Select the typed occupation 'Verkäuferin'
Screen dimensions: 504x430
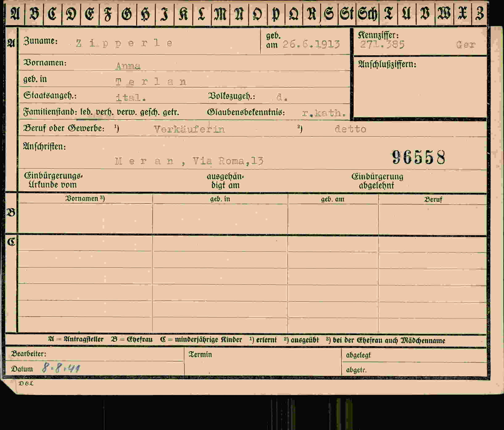[190, 129]
